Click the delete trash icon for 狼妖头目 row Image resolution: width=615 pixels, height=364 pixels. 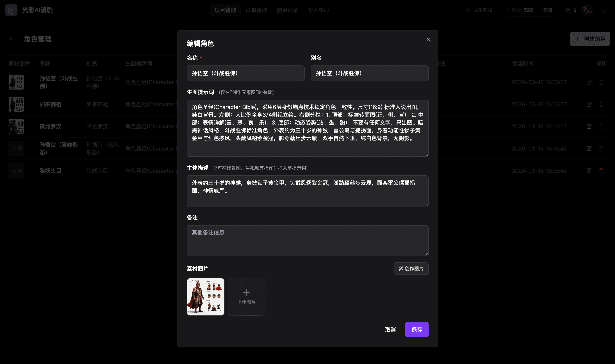pyautogui.click(x=601, y=171)
